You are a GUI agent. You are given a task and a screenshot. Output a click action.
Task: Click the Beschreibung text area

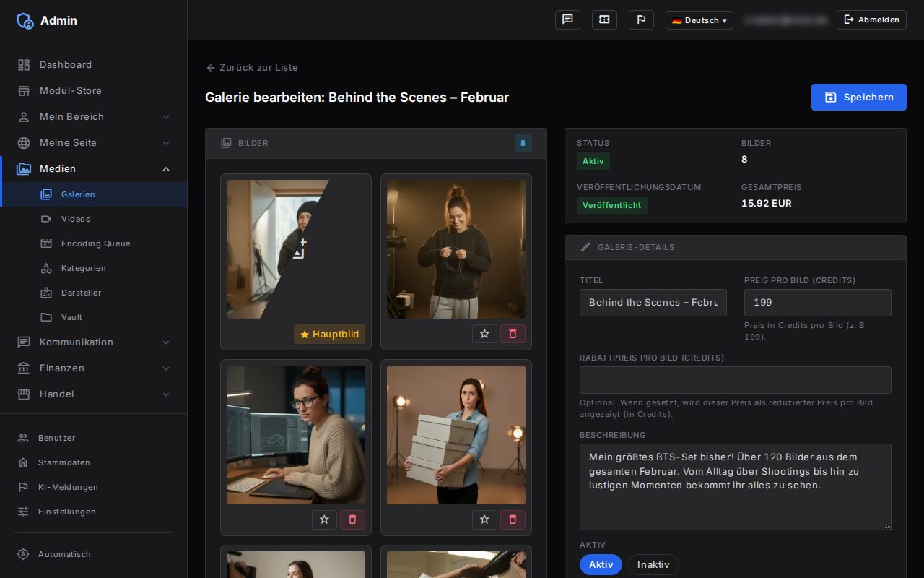click(x=736, y=487)
